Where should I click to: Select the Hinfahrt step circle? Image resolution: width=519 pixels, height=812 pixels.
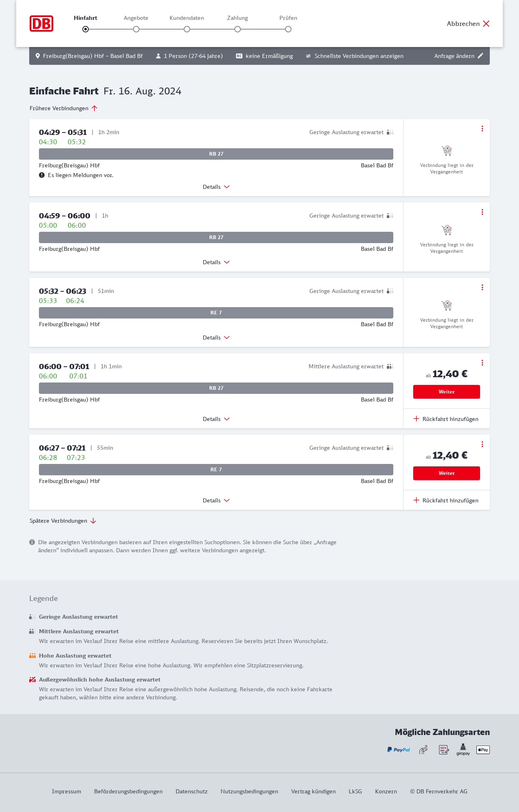pyautogui.click(x=86, y=29)
